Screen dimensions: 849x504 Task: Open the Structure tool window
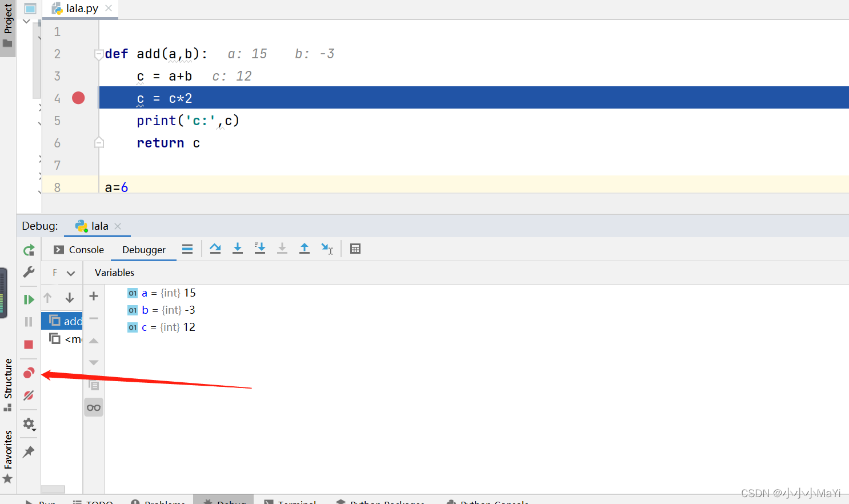coord(8,384)
